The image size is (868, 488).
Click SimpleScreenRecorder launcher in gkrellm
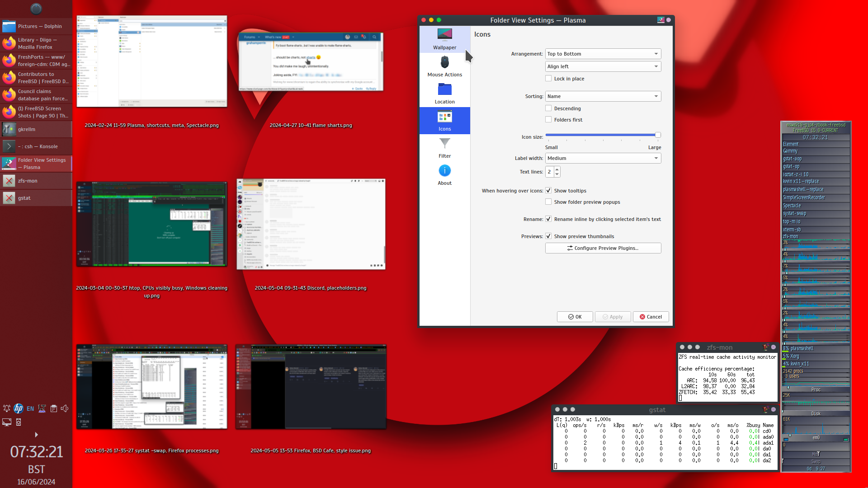816,197
